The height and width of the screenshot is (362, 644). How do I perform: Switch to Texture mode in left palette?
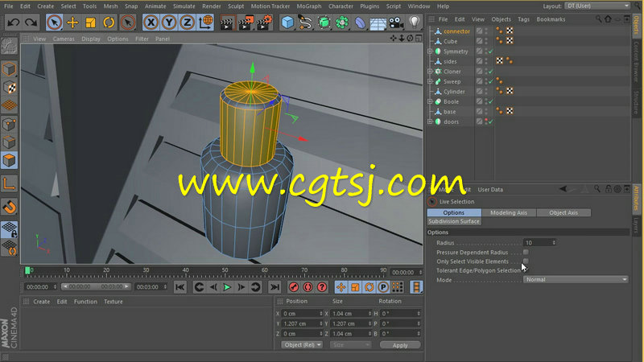point(9,88)
